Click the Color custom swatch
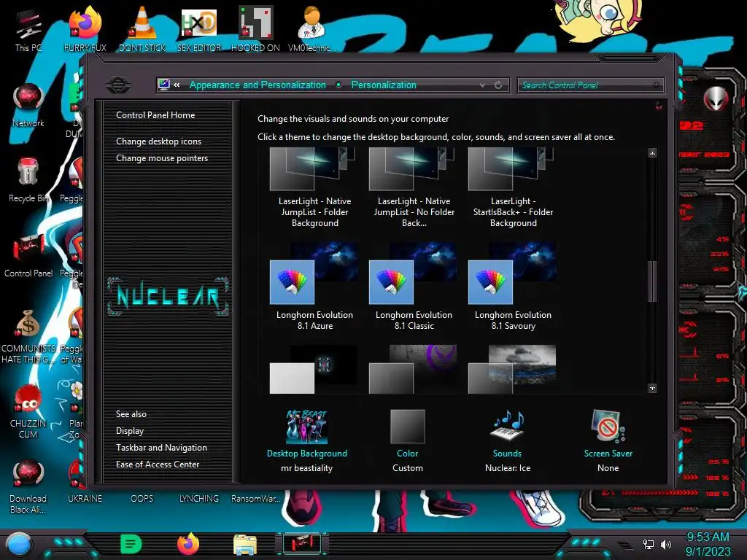747x560 pixels. coord(407,427)
